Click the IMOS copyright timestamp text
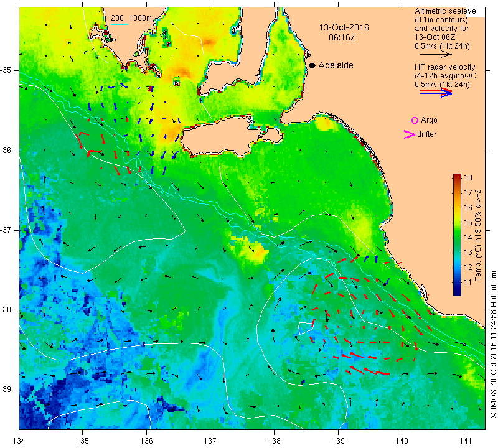The image size is (498, 448). click(x=493, y=343)
